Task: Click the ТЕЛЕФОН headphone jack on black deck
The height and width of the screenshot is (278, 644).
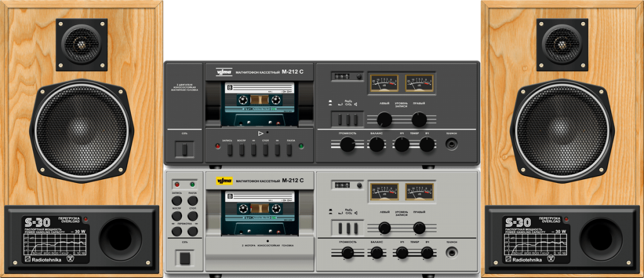Action: (x=451, y=144)
